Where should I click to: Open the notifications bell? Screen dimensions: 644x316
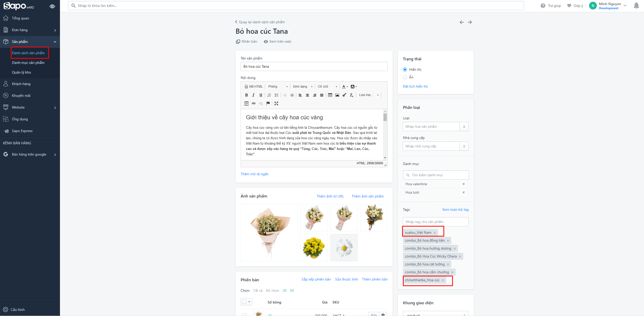pos(636,6)
